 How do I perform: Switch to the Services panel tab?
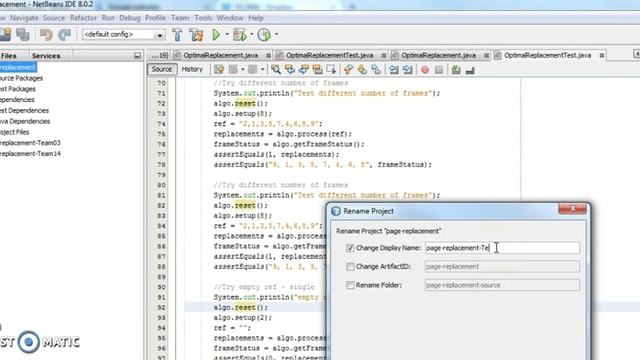coord(46,56)
